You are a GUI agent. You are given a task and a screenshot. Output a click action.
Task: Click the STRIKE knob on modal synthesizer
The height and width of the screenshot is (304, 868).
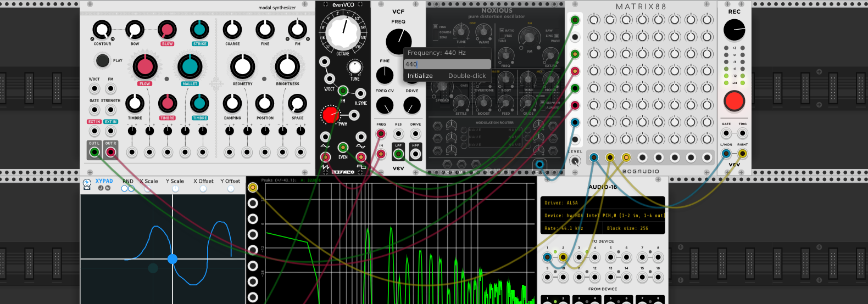pyautogui.click(x=199, y=30)
